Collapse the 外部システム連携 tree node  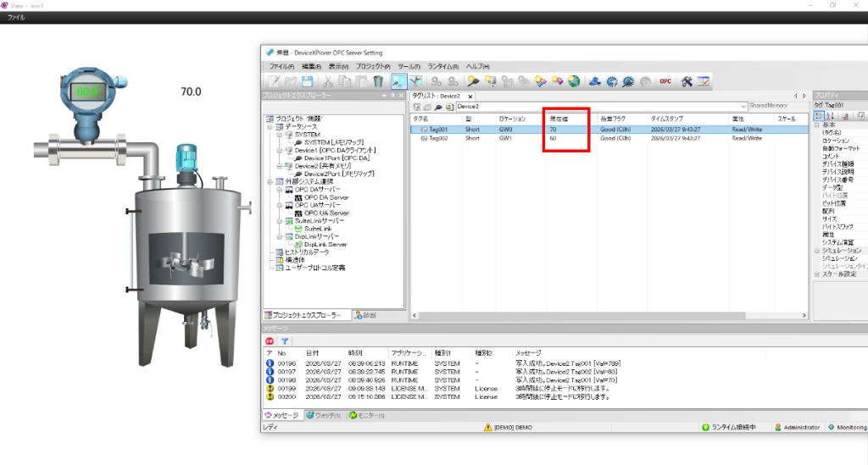[x=269, y=181]
